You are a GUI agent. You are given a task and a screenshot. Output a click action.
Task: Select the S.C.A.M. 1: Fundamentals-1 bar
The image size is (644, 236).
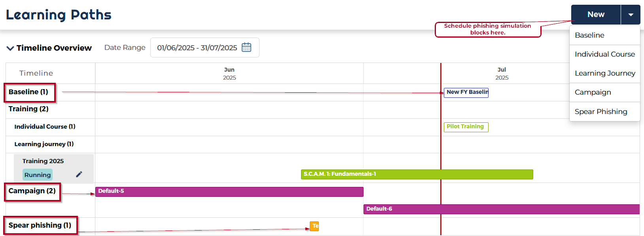pos(417,174)
